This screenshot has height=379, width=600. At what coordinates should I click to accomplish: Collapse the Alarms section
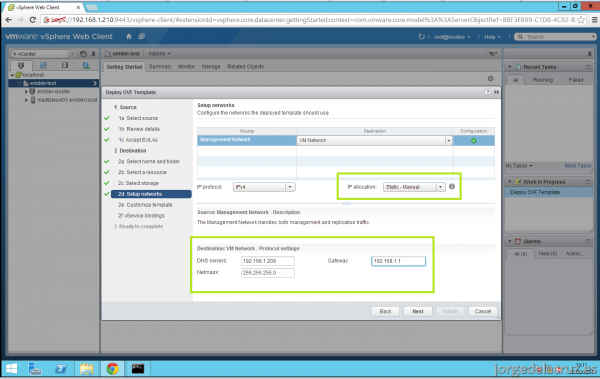point(510,242)
